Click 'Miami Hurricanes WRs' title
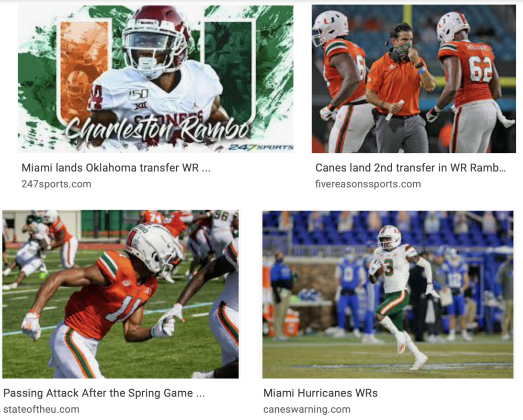523x420 pixels. pos(321,393)
